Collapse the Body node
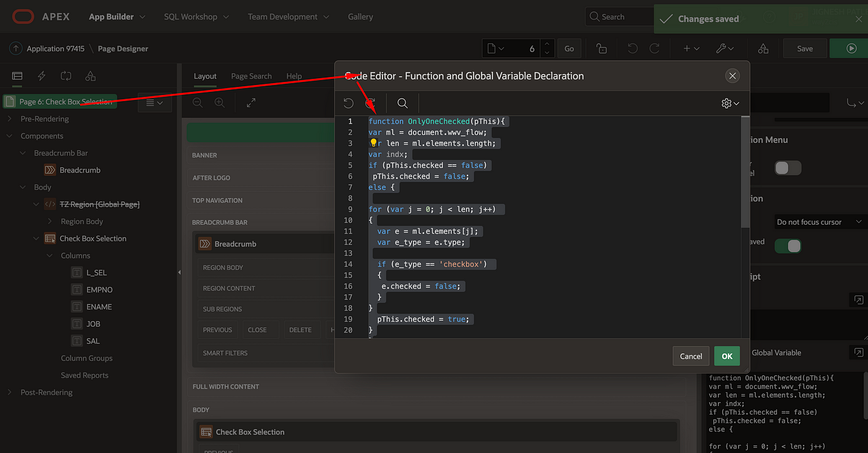This screenshot has height=453, width=868. [23, 187]
